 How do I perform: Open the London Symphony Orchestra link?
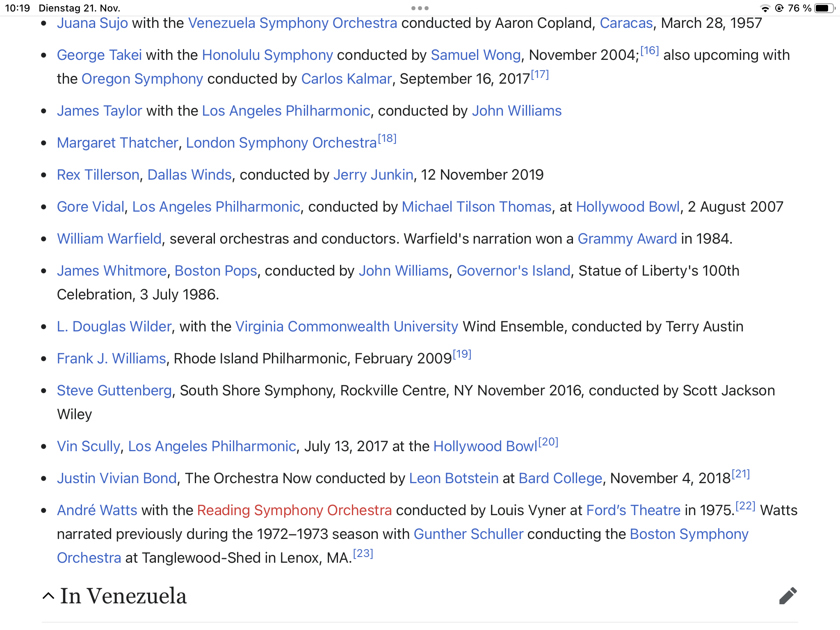[x=281, y=143]
